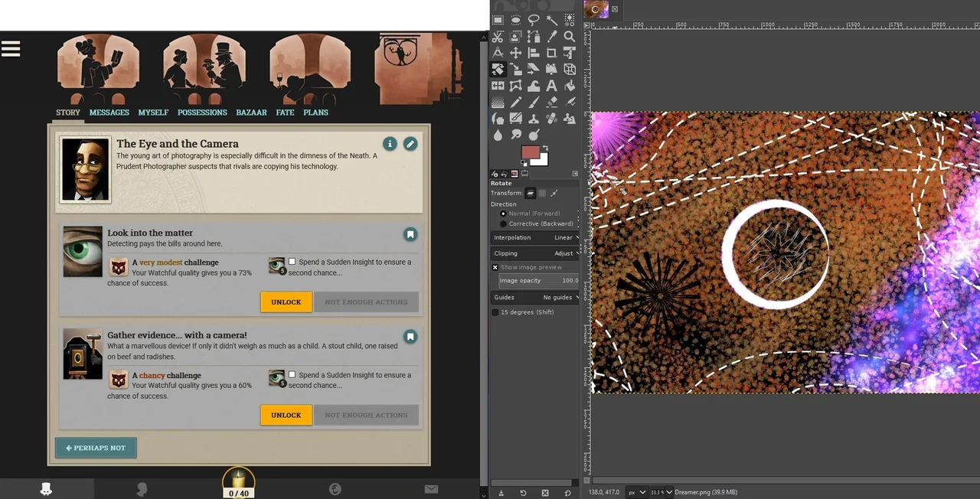Enable 15 degrees (Shift) constraint
The height and width of the screenshot is (499, 980).
pyautogui.click(x=495, y=312)
